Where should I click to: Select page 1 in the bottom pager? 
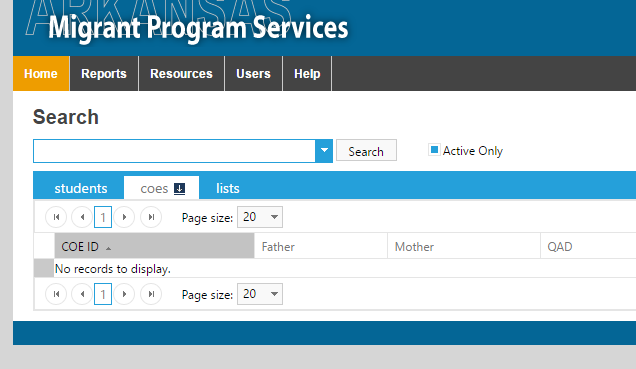pyautogui.click(x=103, y=294)
